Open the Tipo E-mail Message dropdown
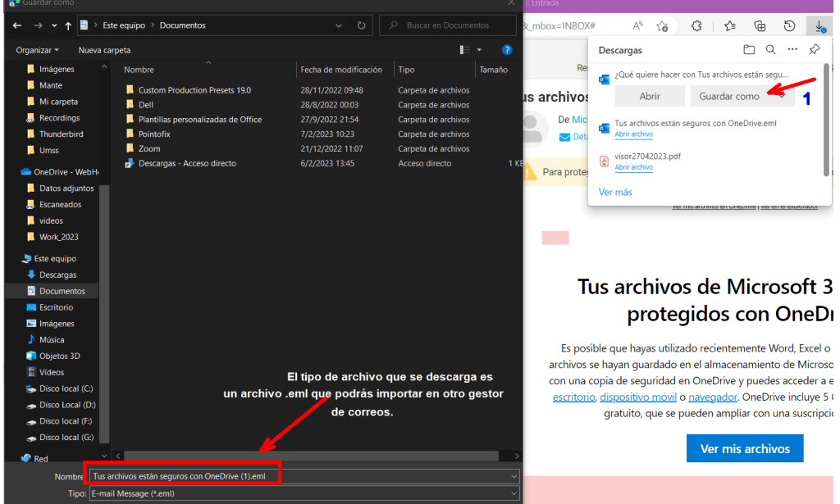840x504 pixels. [x=304, y=493]
